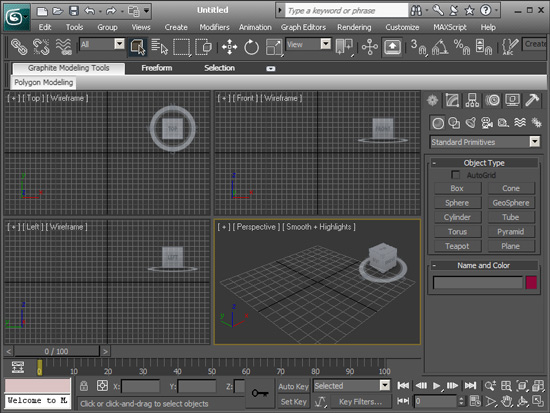Toggle Window/Crossing selection mode

point(203,47)
